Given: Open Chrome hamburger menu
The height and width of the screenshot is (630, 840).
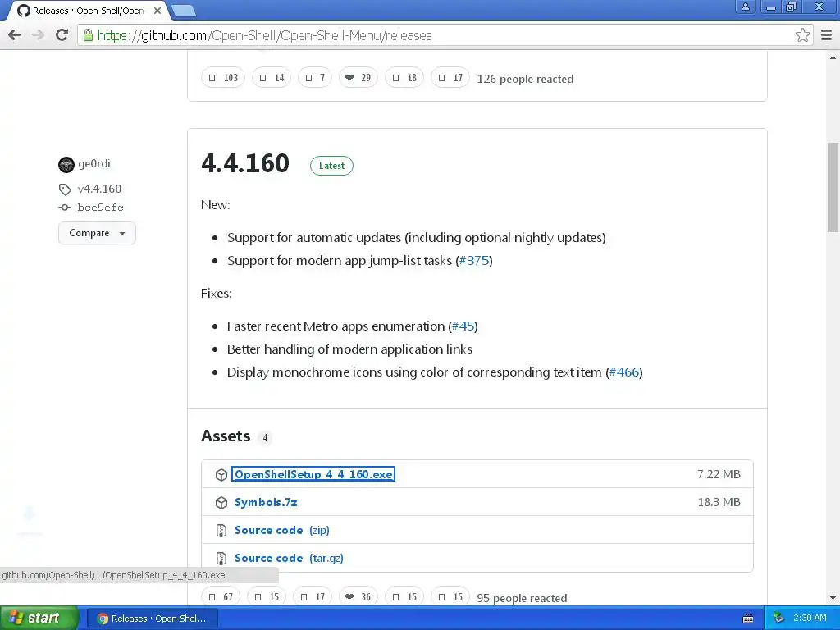Looking at the screenshot, I should (827, 35).
